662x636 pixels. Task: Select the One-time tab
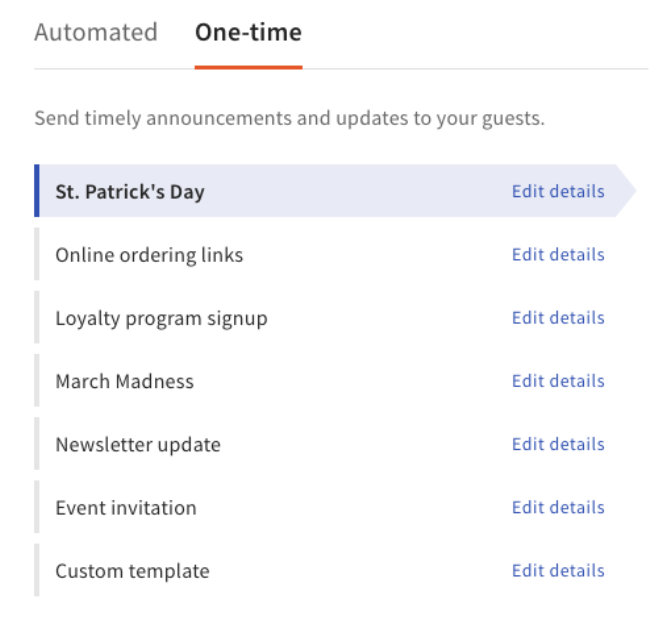pos(248,33)
